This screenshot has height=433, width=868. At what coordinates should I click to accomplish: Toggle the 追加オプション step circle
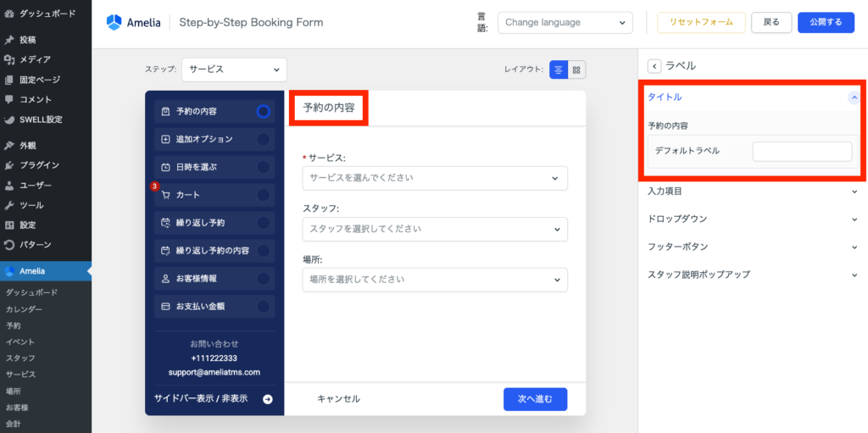click(x=263, y=139)
